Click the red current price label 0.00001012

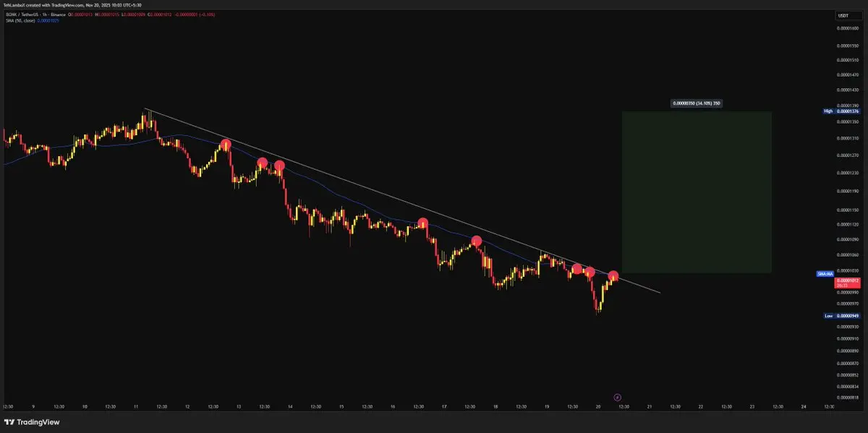point(847,282)
